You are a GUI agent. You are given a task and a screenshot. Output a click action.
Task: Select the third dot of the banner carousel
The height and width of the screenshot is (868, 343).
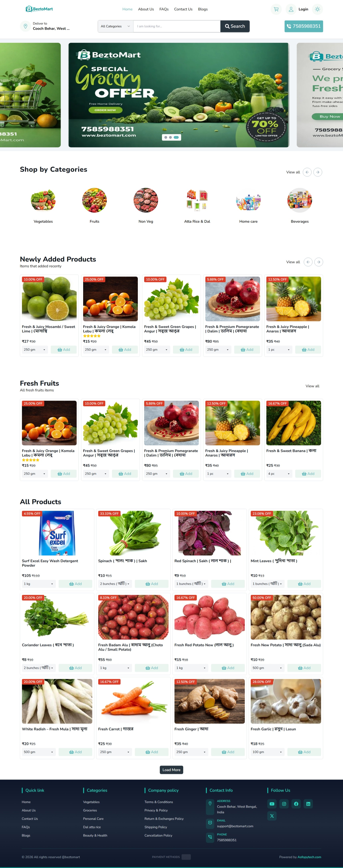pyautogui.click(x=176, y=137)
